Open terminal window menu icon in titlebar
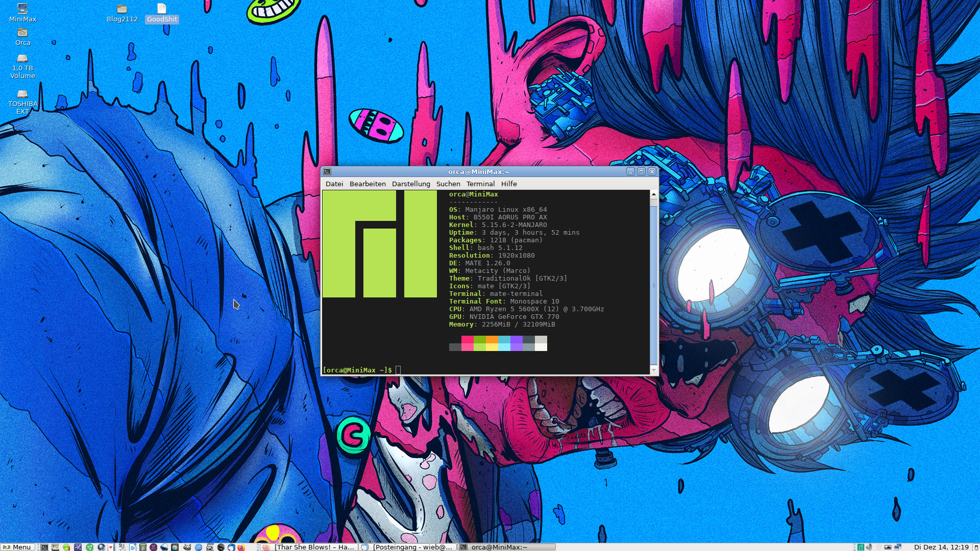The width and height of the screenshot is (980, 551). pos(327,172)
